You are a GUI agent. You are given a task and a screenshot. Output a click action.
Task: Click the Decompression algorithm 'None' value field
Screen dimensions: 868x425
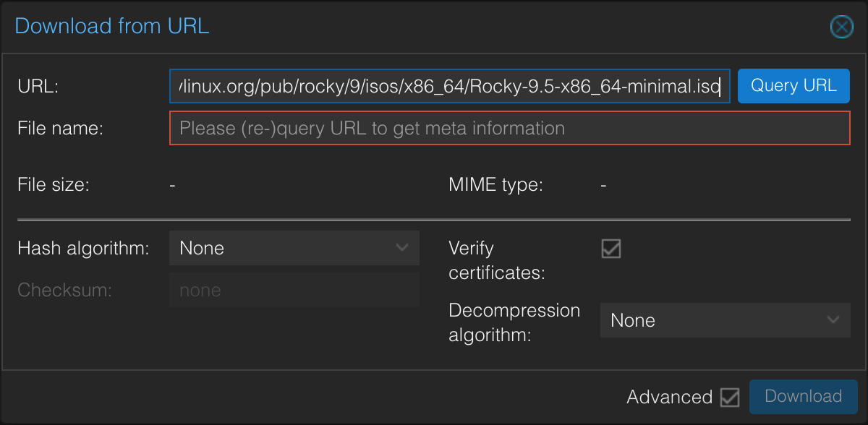[709, 320]
